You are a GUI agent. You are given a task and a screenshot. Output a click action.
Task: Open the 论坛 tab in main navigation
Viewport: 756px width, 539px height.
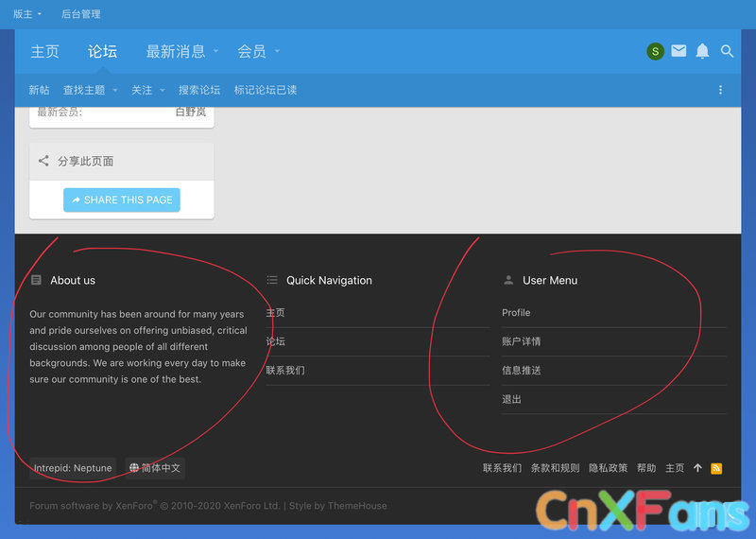(102, 51)
